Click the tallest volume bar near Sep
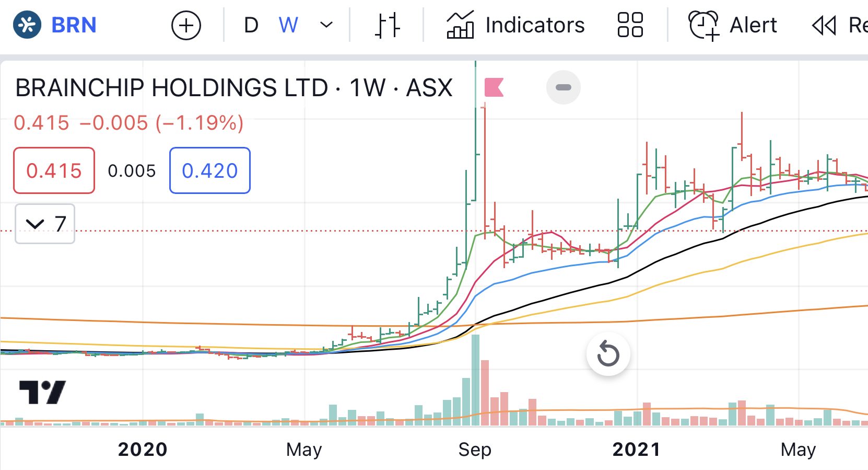This screenshot has height=470, width=868. 475,380
